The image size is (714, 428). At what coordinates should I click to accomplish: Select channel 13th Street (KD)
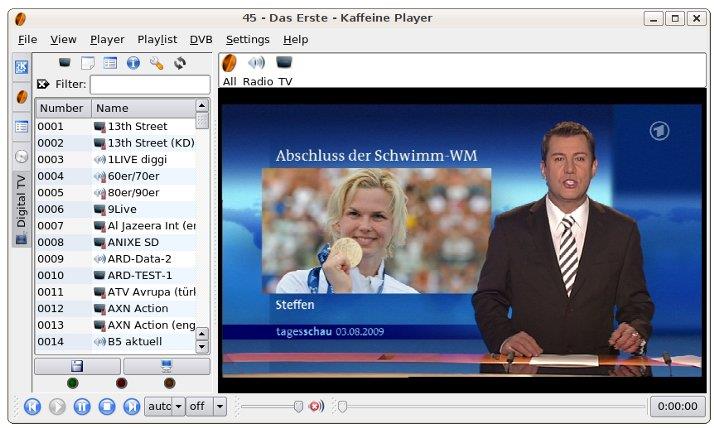144,143
